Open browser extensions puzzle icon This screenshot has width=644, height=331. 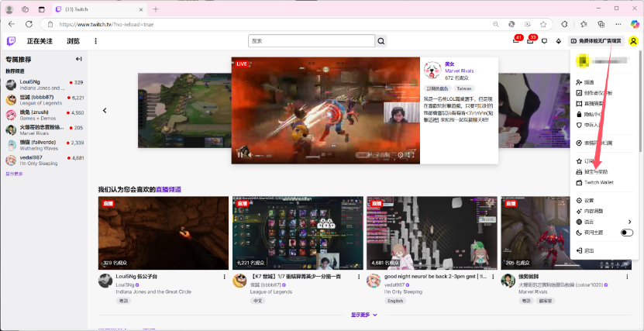point(565,24)
